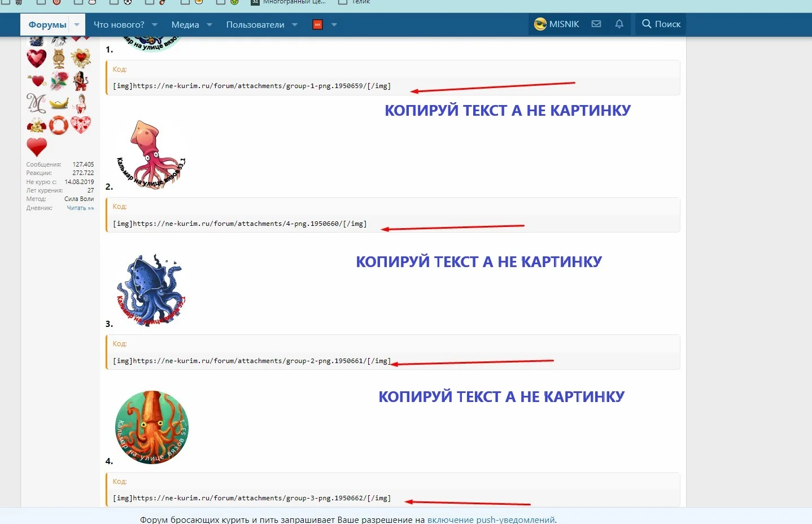Click the message count 127.405
812x524 pixels.
pyautogui.click(x=83, y=164)
